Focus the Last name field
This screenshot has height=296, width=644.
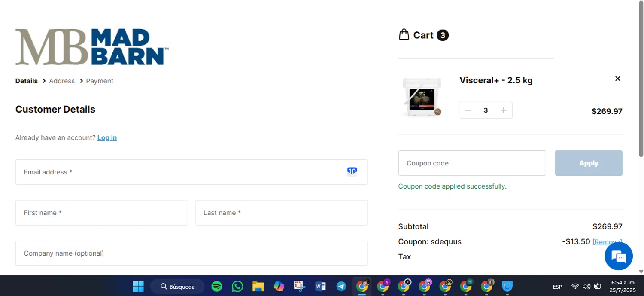[281, 213]
